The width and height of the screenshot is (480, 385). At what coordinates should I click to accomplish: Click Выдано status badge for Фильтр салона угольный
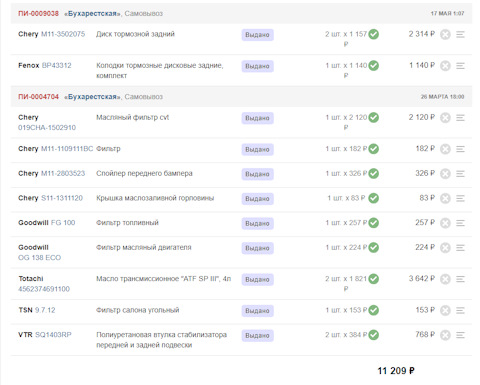(258, 311)
